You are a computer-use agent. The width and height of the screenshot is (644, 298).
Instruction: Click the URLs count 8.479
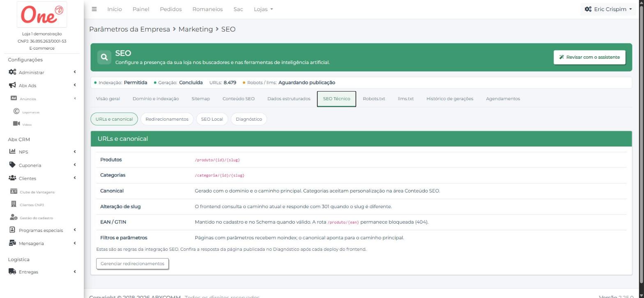click(x=230, y=83)
